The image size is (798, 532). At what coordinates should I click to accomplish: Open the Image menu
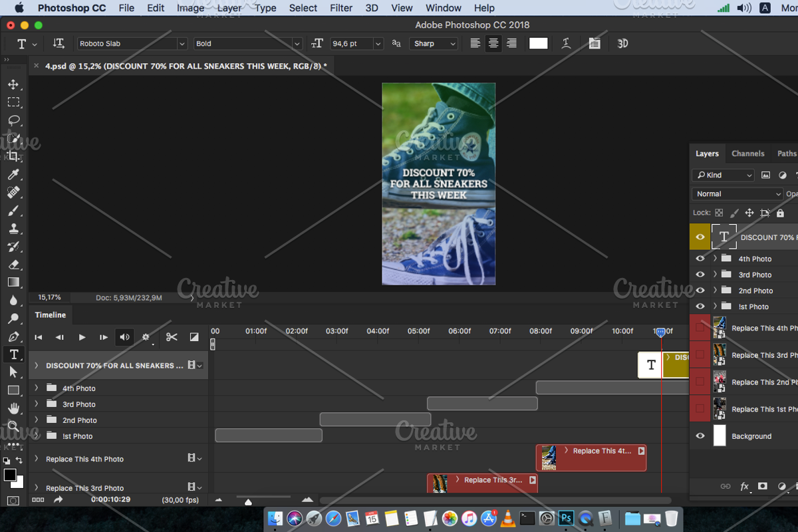(x=191, y=8)
